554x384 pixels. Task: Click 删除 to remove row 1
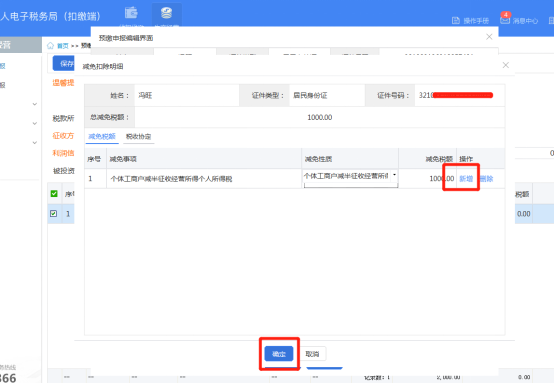click(487, 179)
